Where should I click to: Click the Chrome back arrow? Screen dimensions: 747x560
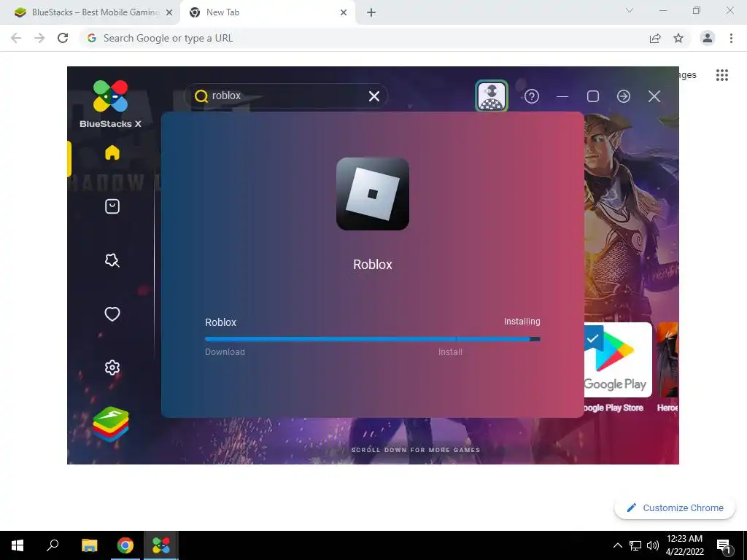(x=16, y=38)
